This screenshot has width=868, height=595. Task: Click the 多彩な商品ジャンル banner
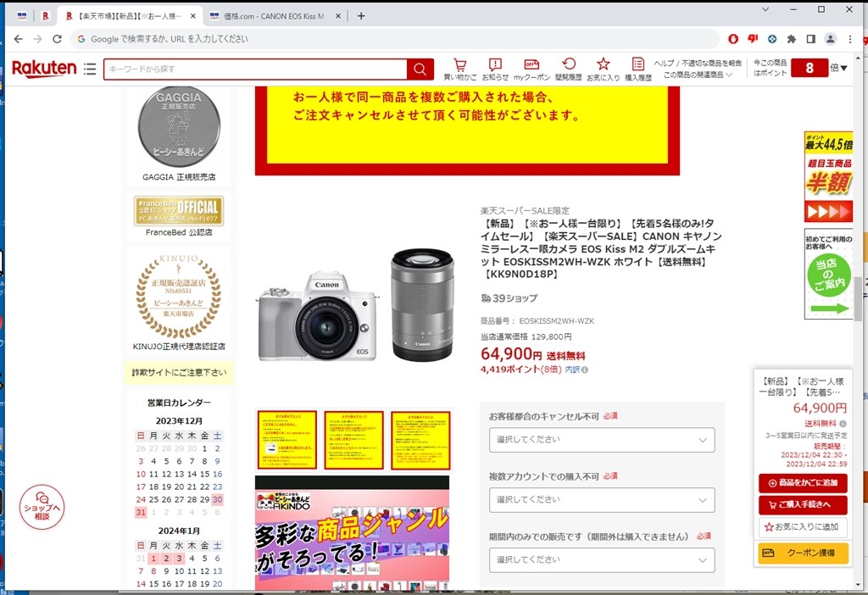point(352,532)
